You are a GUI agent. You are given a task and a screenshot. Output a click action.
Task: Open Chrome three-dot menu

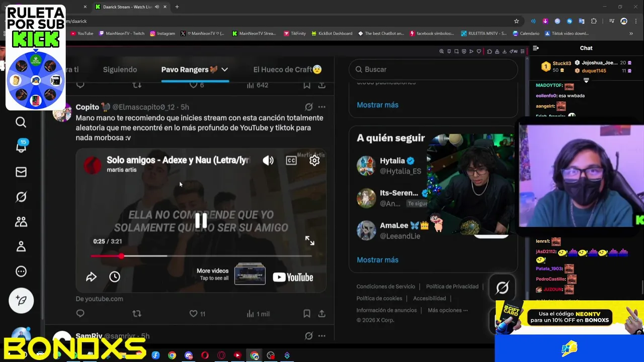[x=635, y=21]
